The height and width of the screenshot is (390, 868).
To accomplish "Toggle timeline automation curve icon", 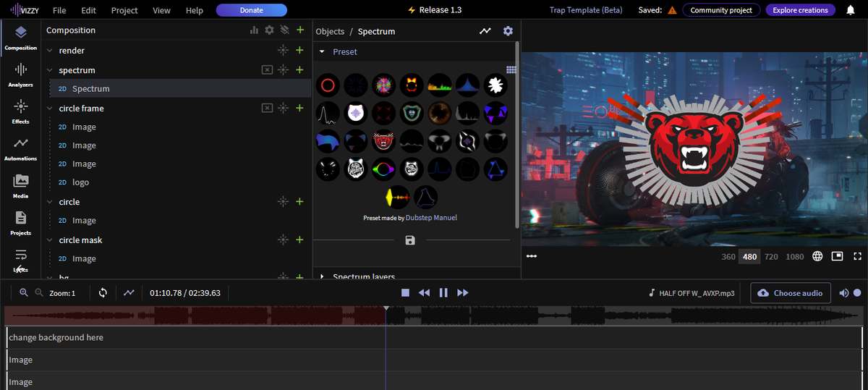I will point(129,293).
